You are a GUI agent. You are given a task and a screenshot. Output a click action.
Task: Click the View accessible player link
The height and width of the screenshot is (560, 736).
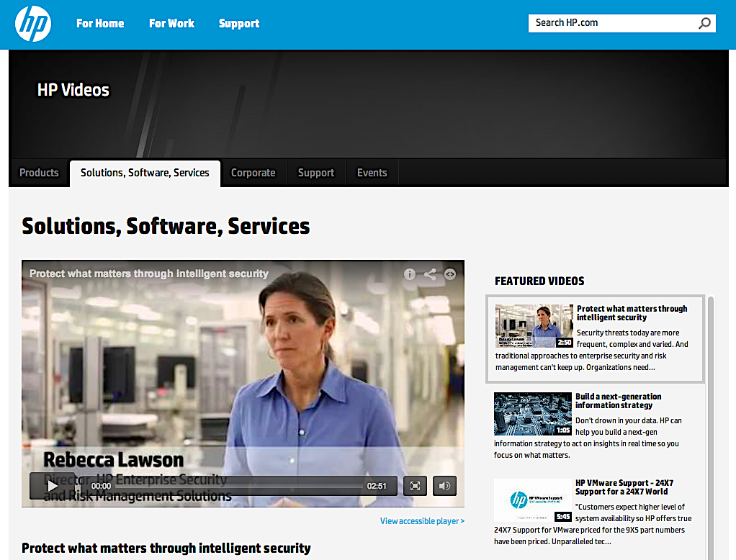(423, 521)
